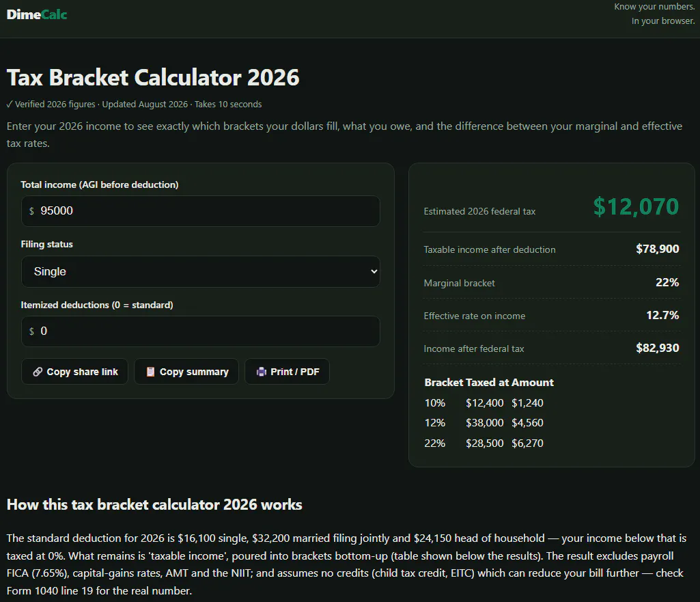
Task: Click 'How this tax bracket calculator 2026 works' heading
Action: pos(154,504)
